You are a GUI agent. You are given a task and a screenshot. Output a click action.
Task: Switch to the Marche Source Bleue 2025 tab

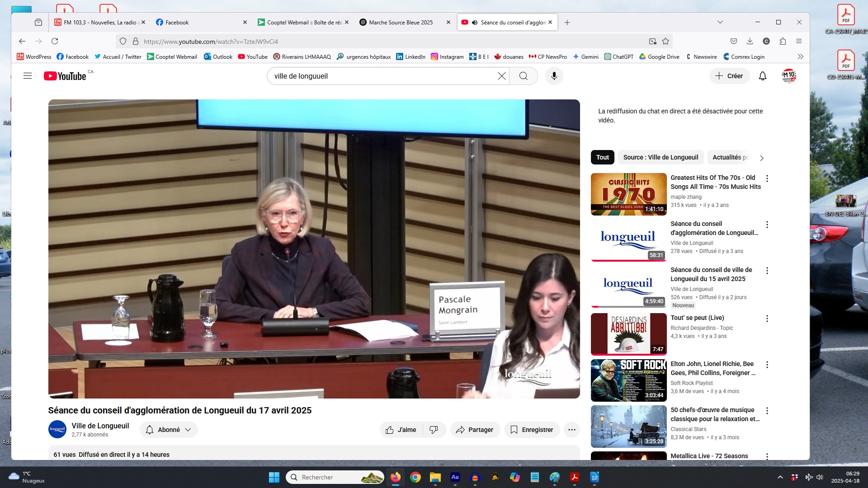pos(401,22)
